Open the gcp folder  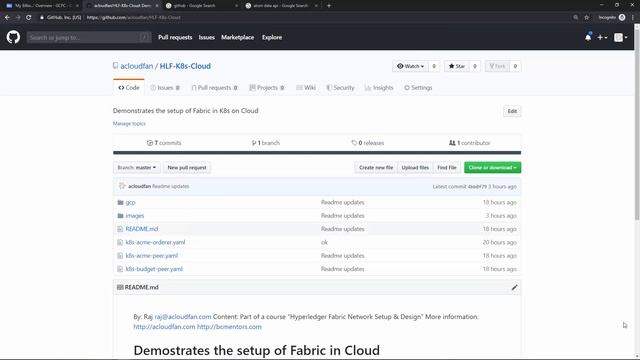pos(130,202)
